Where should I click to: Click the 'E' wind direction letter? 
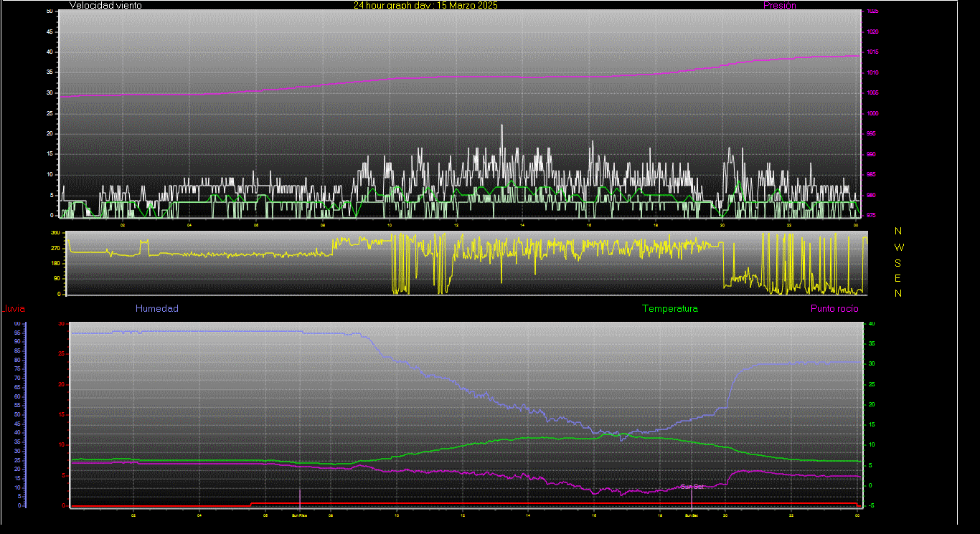pos(898,278)
